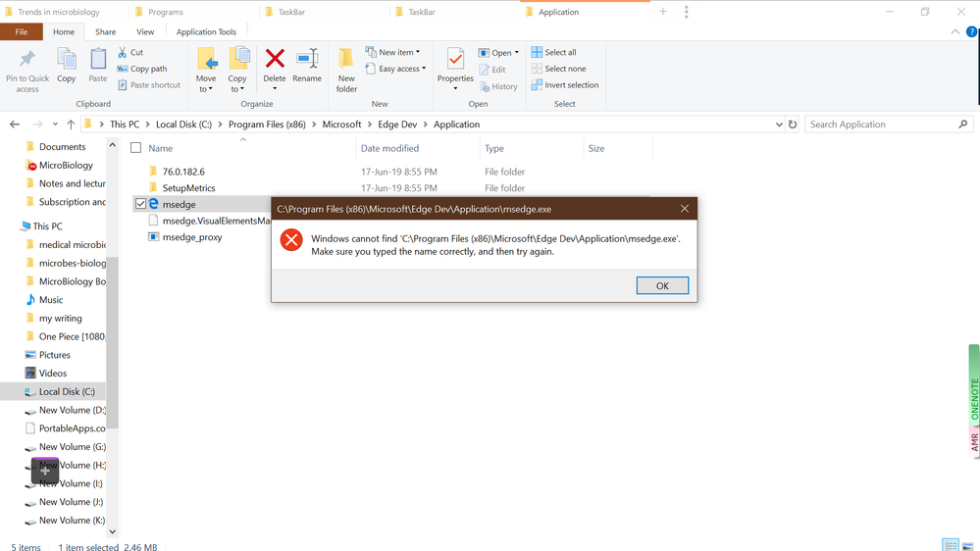Click the History ribbon command
980x551 pixels.
tap(498, 86)
